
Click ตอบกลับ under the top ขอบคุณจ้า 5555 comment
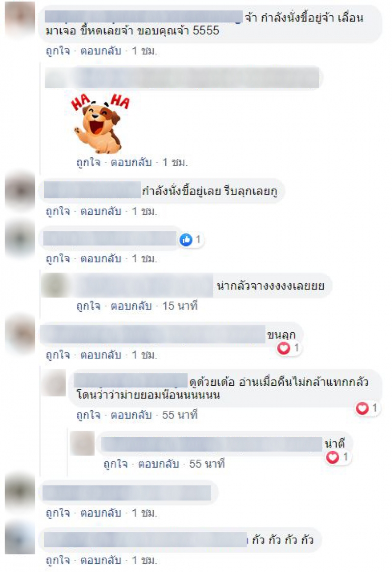(x=100, y=50)
